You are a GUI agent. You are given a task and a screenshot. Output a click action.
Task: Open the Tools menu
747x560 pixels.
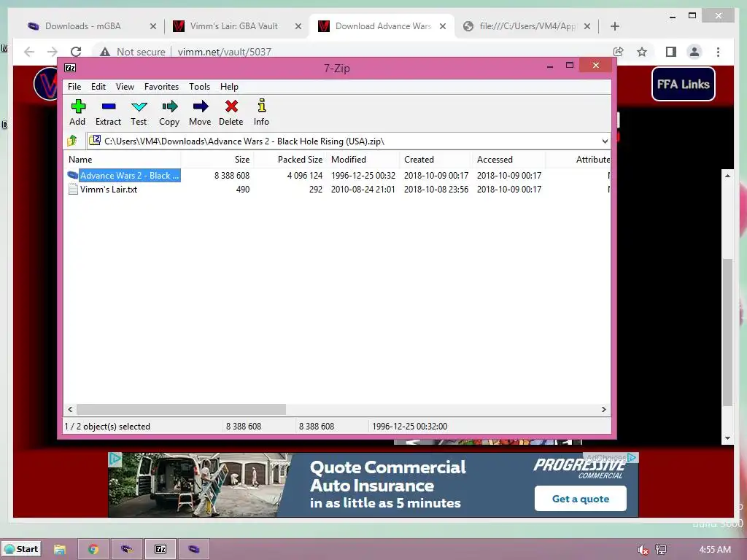click(x=199, y=86)
